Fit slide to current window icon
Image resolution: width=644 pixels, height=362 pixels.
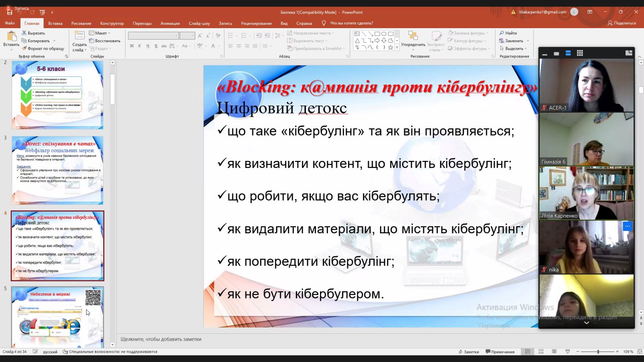(640, 352)
